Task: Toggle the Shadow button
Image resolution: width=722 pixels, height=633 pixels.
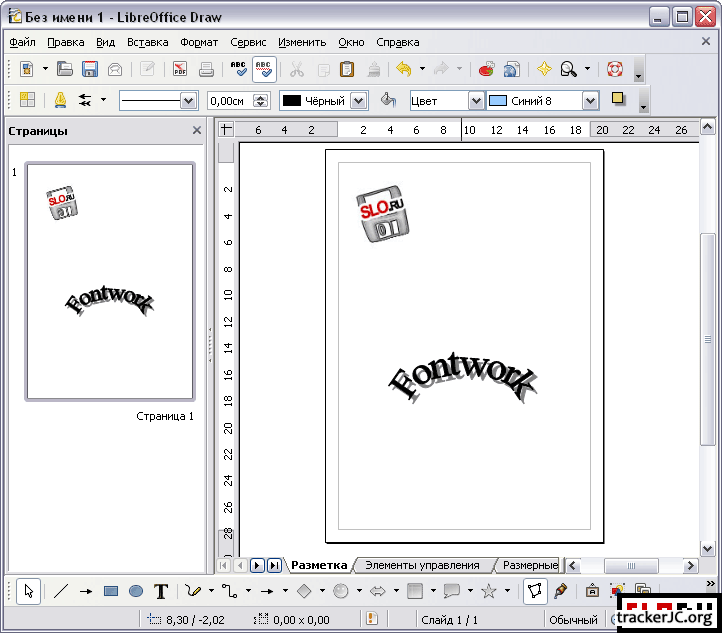Action: 618,100
